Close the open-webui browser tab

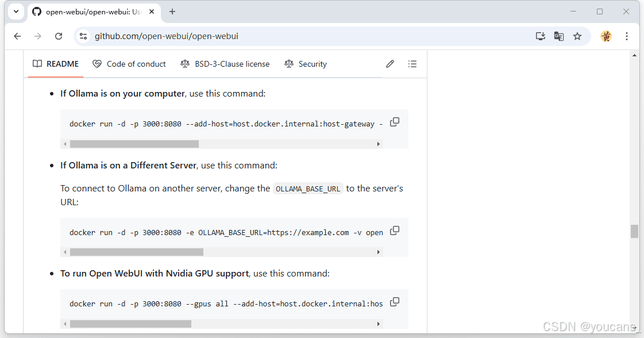click(152, 11)
